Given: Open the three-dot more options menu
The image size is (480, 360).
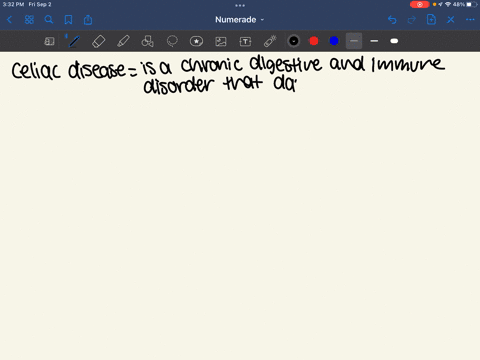Looking at the screenshot, I should (470, 20).
